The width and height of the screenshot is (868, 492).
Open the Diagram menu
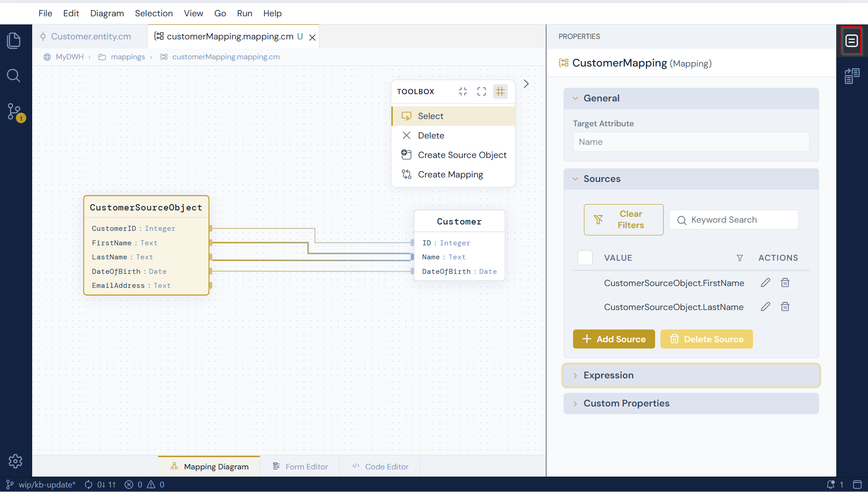107,13
